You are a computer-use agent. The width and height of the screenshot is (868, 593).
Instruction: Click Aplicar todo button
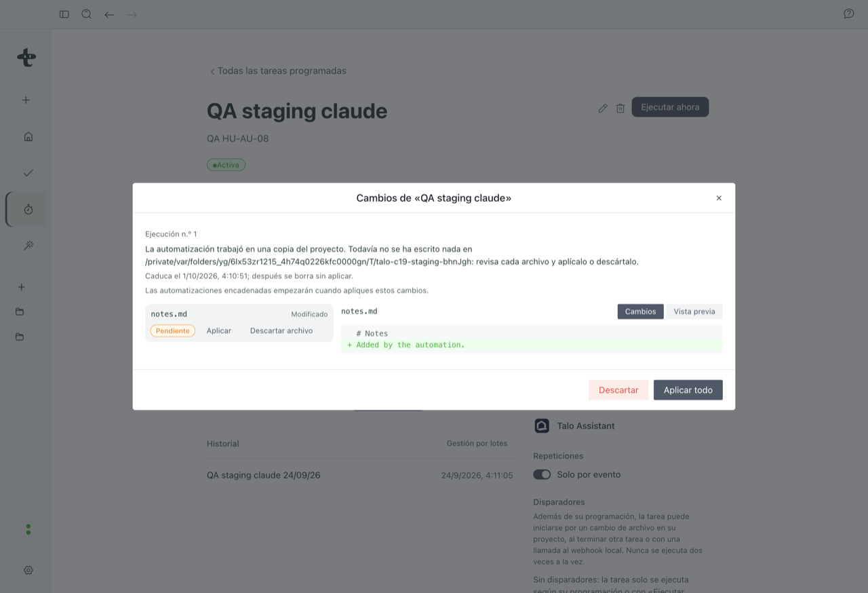(x=688, y=390)
